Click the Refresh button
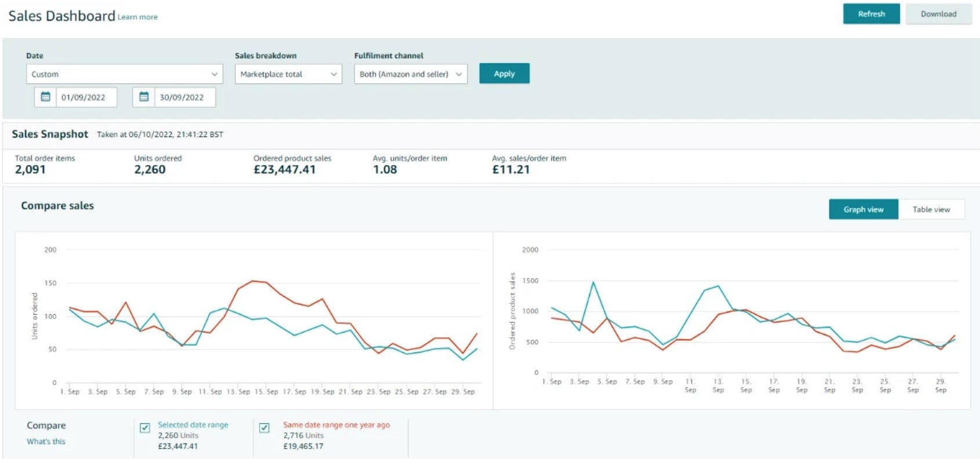The height and width of the screenshot is (470, 980). pyautogui.click(x=871, y=14)
